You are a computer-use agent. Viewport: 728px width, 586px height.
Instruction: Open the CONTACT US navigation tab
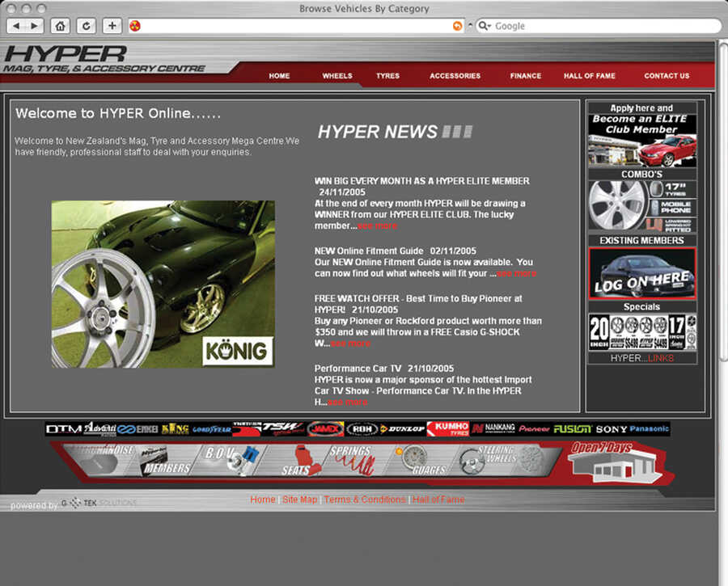click(667, 76)
